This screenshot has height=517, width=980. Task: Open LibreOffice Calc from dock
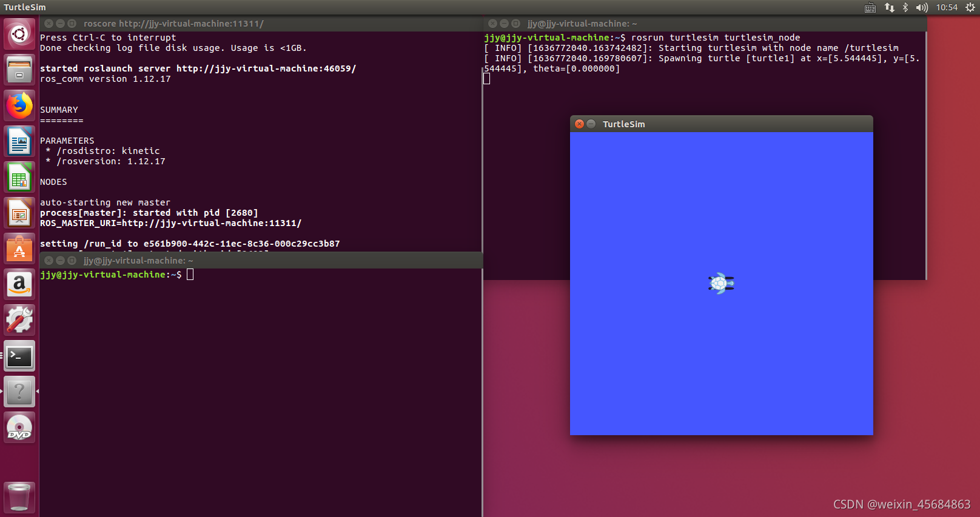(x=19, y=177)
